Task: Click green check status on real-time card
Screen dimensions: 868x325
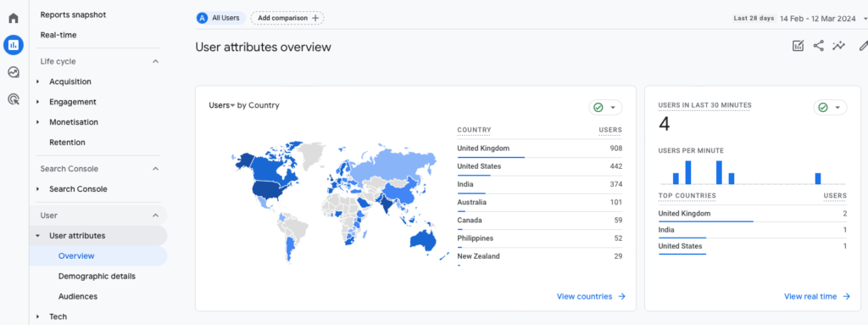Action: pos(822,107)
